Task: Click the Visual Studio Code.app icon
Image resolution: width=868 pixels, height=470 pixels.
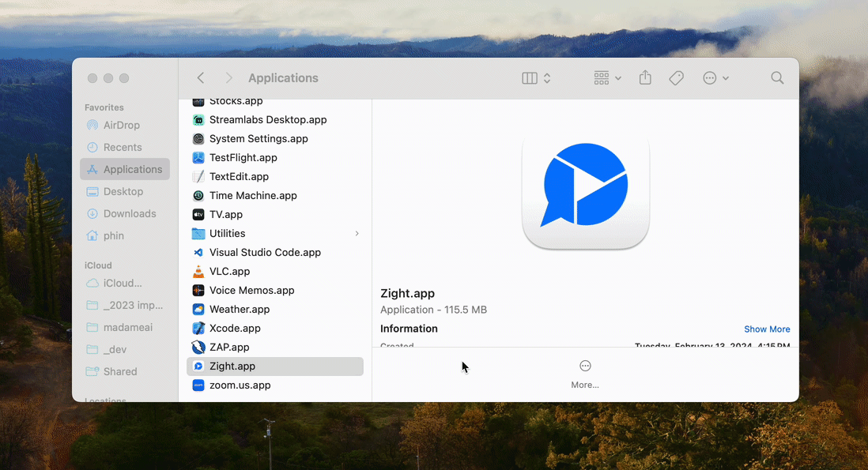Action: coord(198,252)
